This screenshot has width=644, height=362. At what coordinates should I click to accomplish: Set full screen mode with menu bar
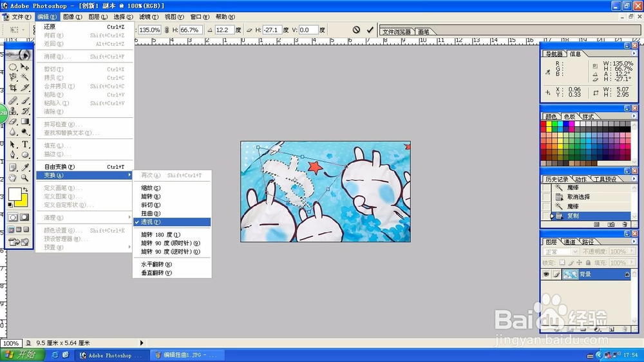(x=19, y=230)
